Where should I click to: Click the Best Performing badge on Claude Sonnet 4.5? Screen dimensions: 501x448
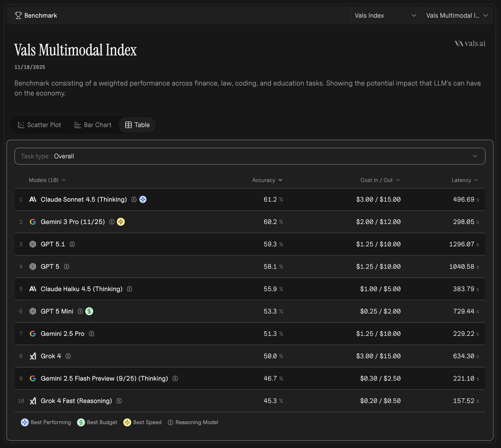coord(143,200)
